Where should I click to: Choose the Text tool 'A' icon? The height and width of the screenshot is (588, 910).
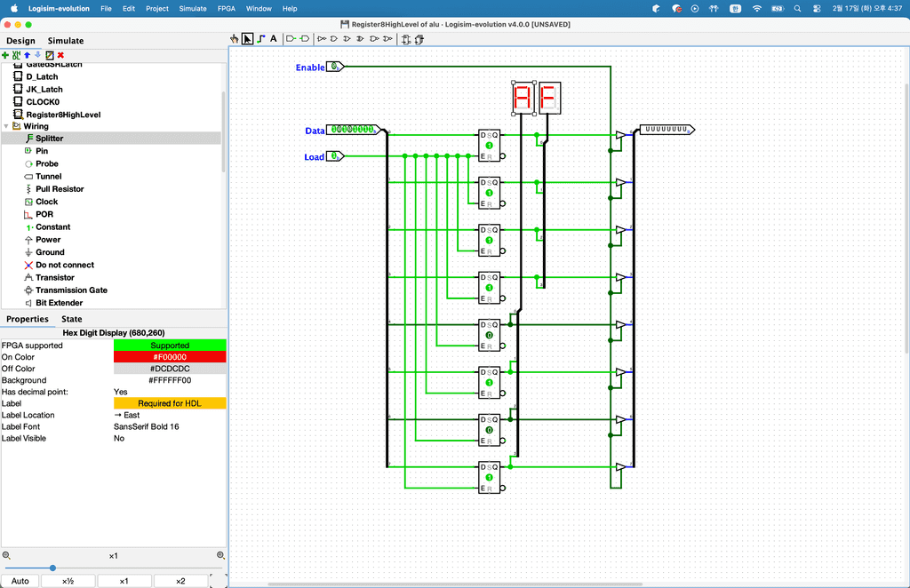tap(273, 39)
